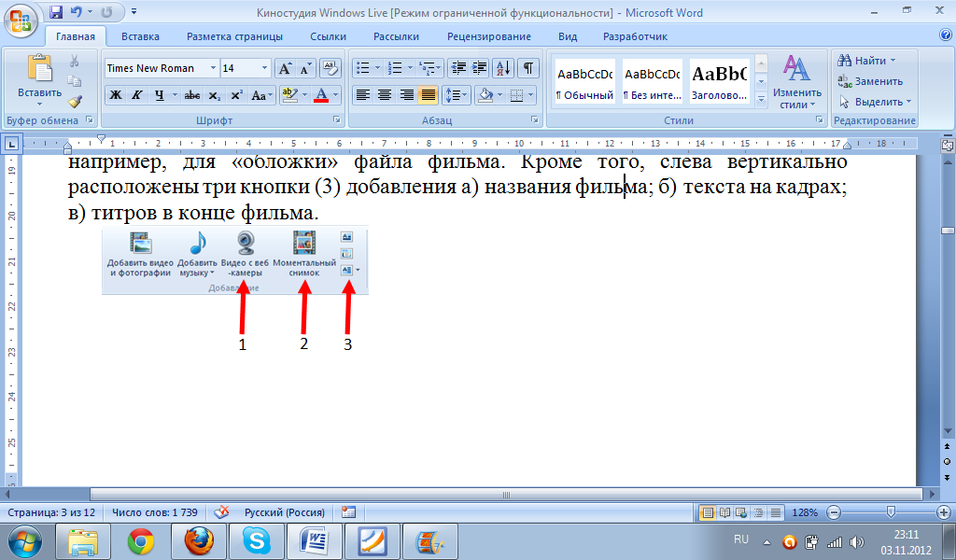Screen dimensions: 956x560
Task: Open Google Chrome from taskbar
Action: [x=141, y=541]
